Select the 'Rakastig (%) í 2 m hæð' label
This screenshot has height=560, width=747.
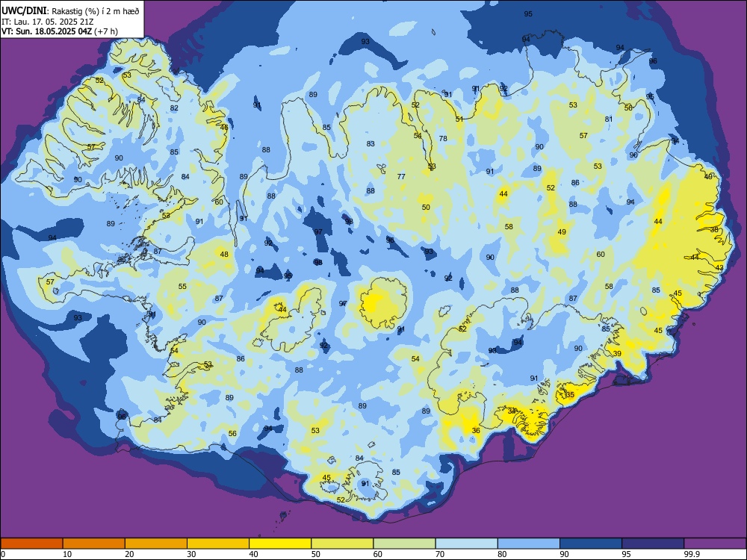tap(96, 11)
